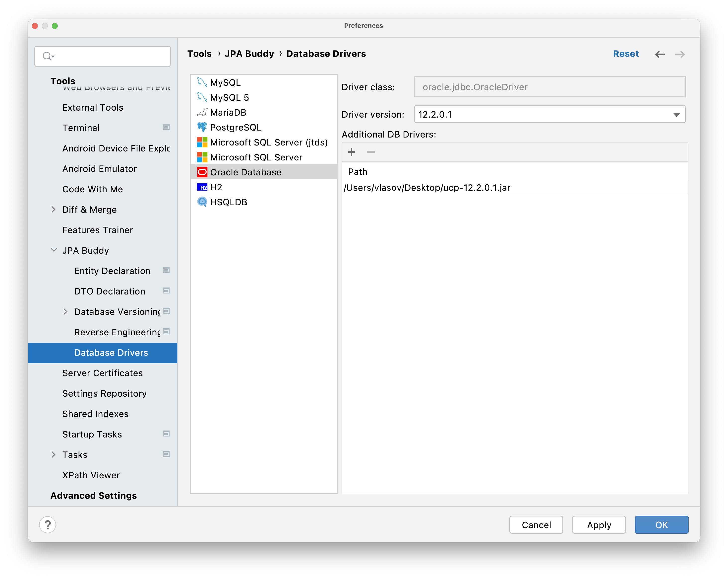Click the Reset link
This screenshot has height=579, width=728.
626,54
